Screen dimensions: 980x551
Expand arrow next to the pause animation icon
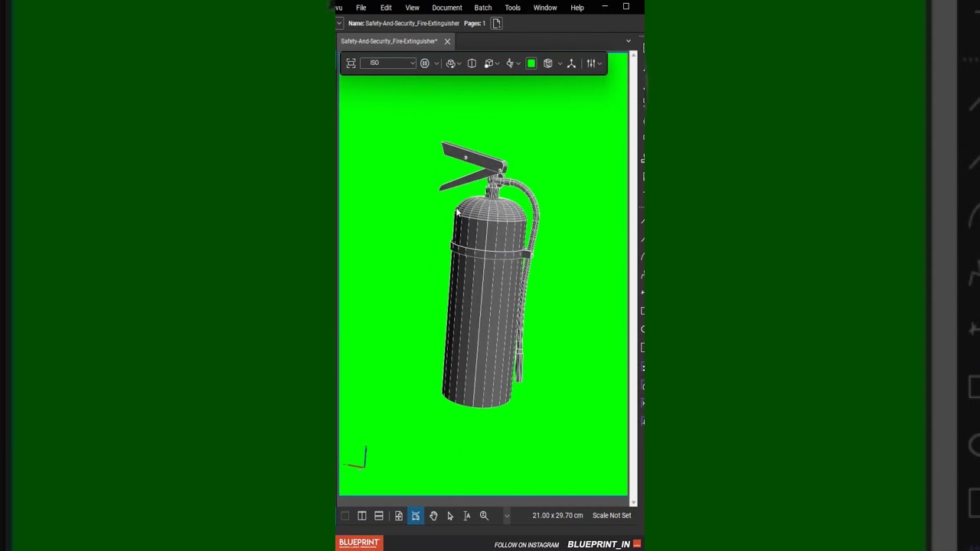pos(436,64)
